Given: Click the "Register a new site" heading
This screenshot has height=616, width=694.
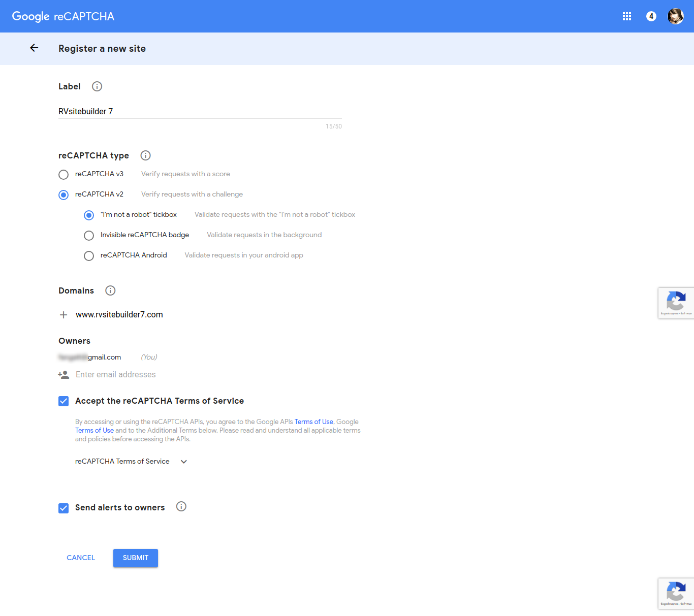Looking at the screenshot, I should click(x=102, y=48).
